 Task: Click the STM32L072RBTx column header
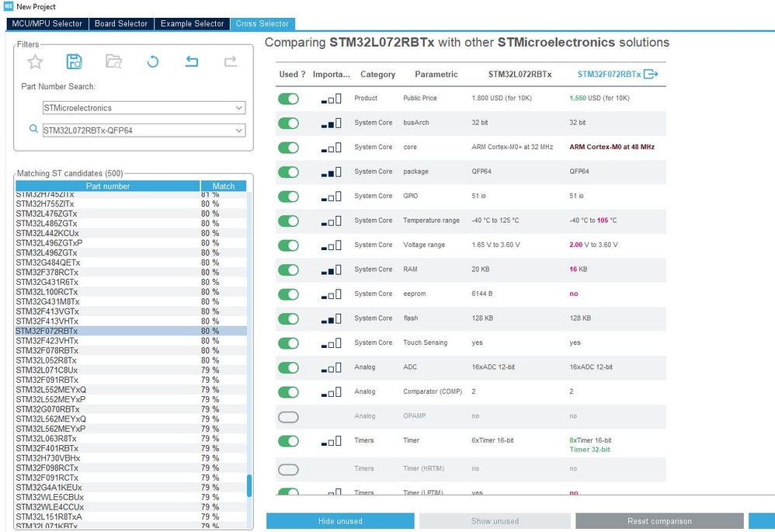(x=520, y=74)
